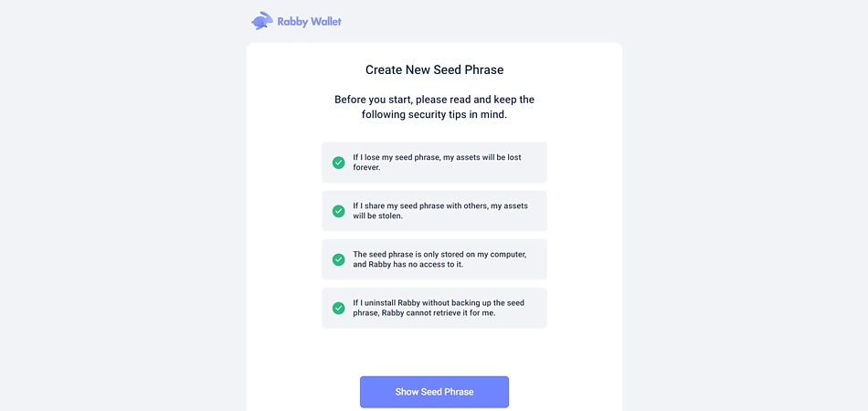Toggle the checkmark for losing seed phrase tip

click(x=338, y=163)
